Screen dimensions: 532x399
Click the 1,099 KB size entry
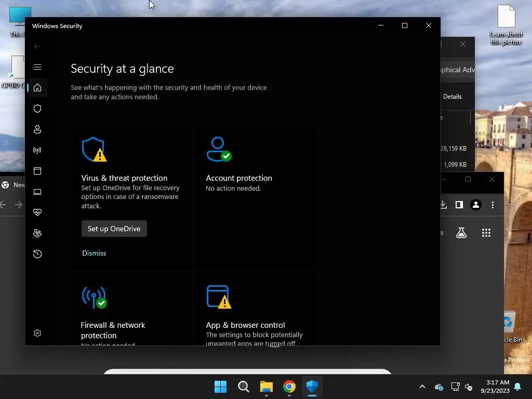click(x=455, y=165)
